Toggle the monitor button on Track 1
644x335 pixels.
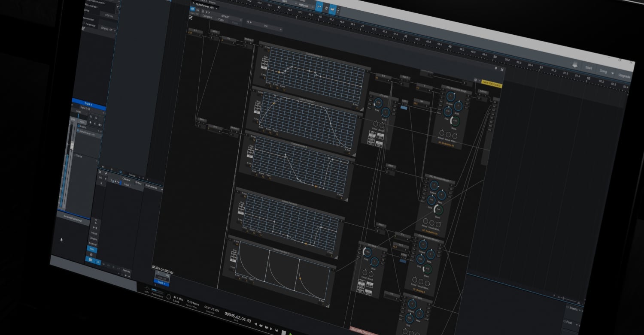pyautogui.click(x=95, y=124)
